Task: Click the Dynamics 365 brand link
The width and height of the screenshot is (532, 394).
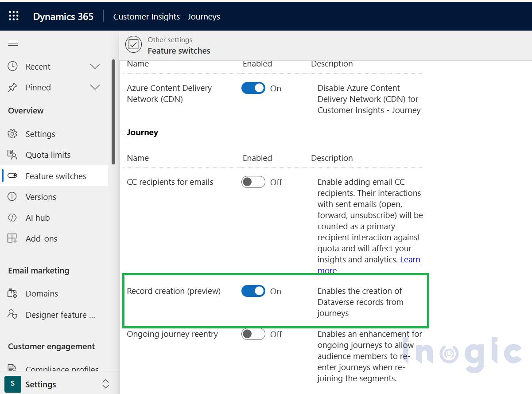Action: click(63, 16)
